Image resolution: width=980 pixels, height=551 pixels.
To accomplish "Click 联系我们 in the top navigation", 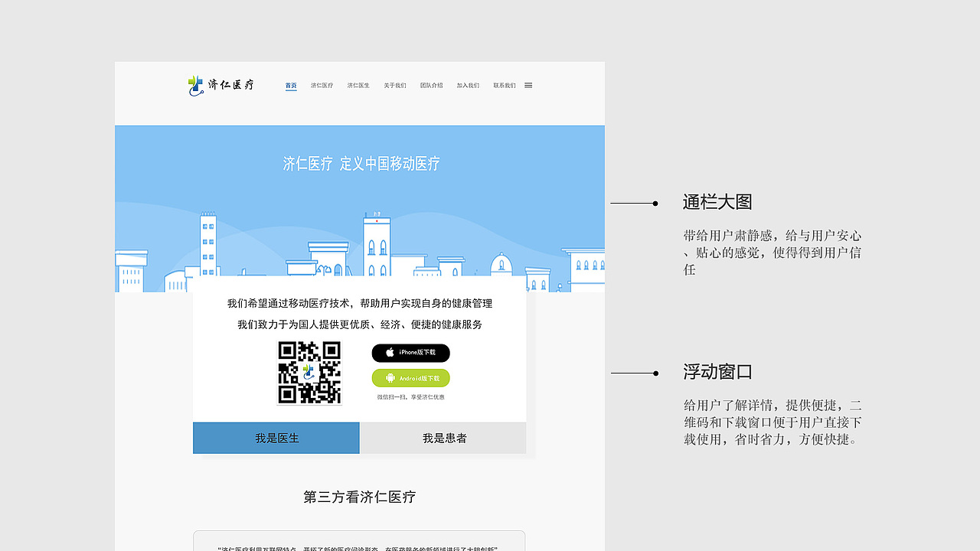I will pyautogui.click(x=505, y=86).
